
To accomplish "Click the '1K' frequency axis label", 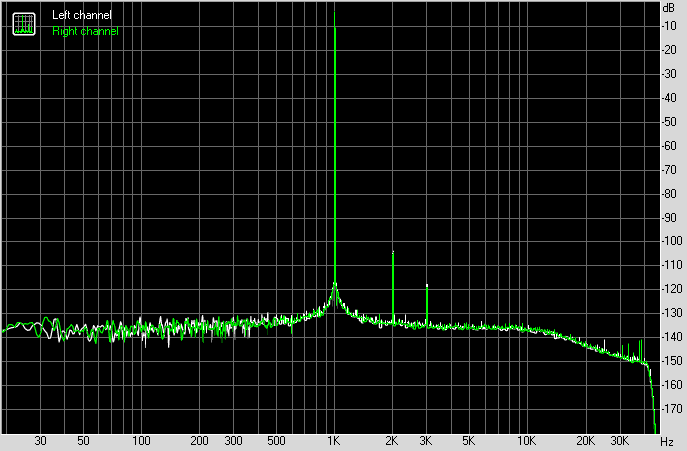I will 333,440.
